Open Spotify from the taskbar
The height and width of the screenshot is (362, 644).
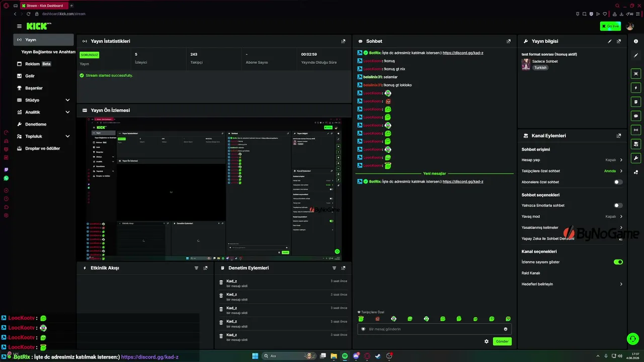(345, 356)
